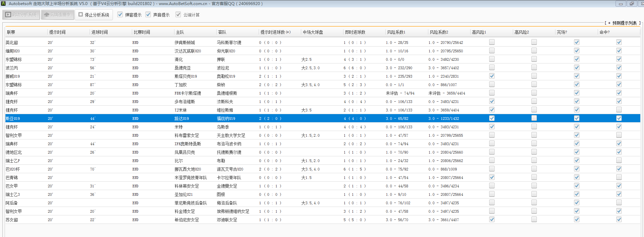644x237 pixels.
Task: Sort by the 联赛 column header
Action: pyautogui.click(x=11, y=32)
